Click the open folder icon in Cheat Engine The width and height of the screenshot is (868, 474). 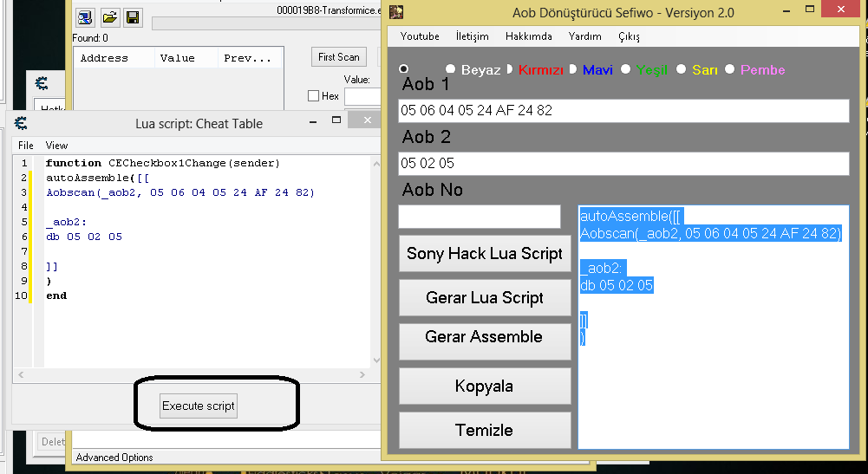click(109, 17)
